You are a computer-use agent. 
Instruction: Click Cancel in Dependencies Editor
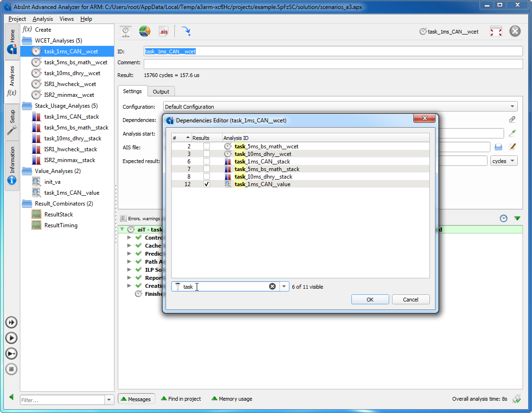tap(410, 300)
